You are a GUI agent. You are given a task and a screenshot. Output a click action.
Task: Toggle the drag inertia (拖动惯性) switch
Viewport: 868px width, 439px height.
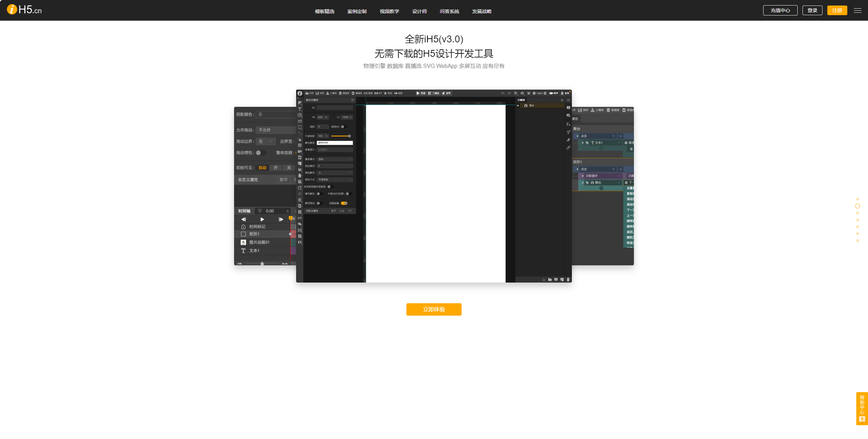260,153
